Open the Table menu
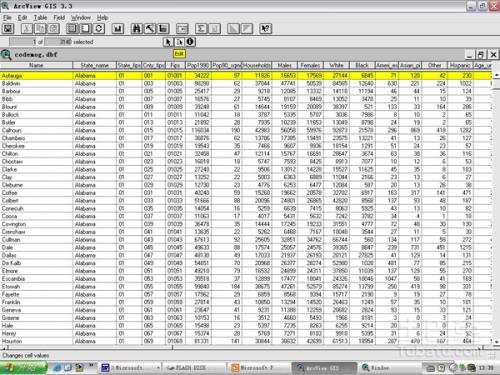The image size is (500, 375). 40,18
